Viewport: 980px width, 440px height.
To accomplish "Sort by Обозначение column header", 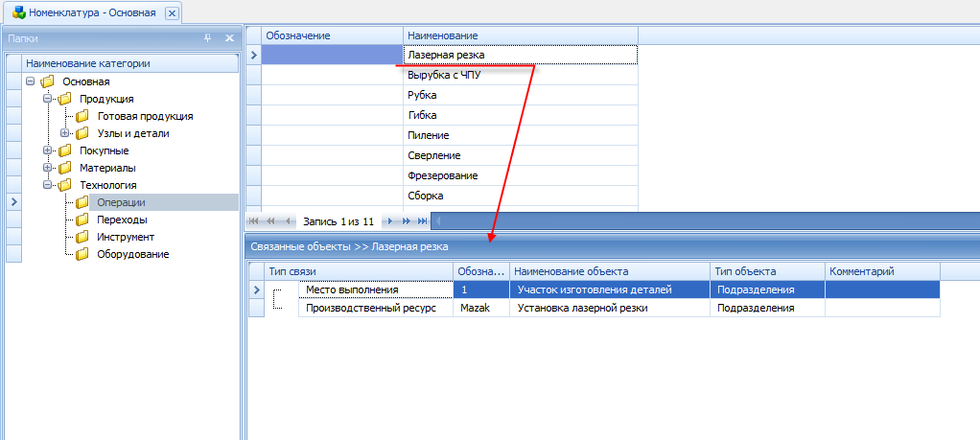I will tap(332, 36).
